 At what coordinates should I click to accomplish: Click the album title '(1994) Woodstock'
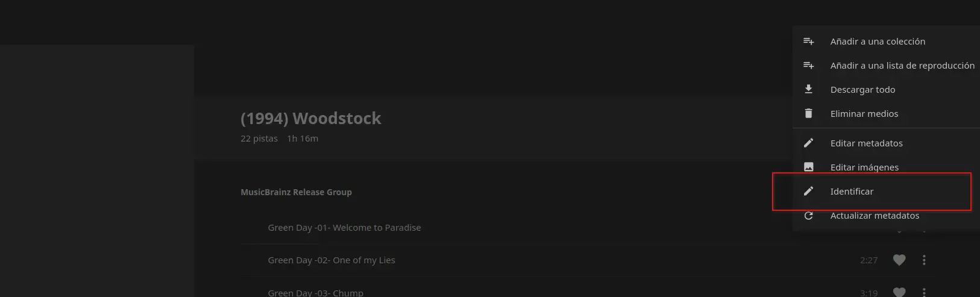click(310, 118)
